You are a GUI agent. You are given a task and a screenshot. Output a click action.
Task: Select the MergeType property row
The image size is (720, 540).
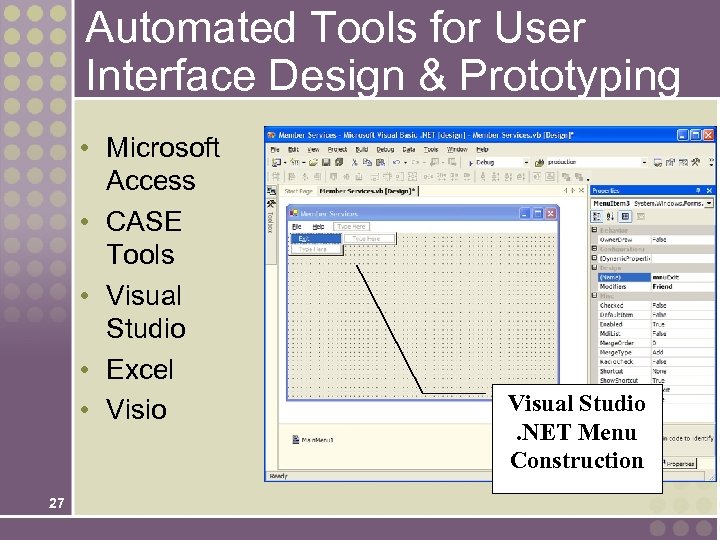(656, 353)
